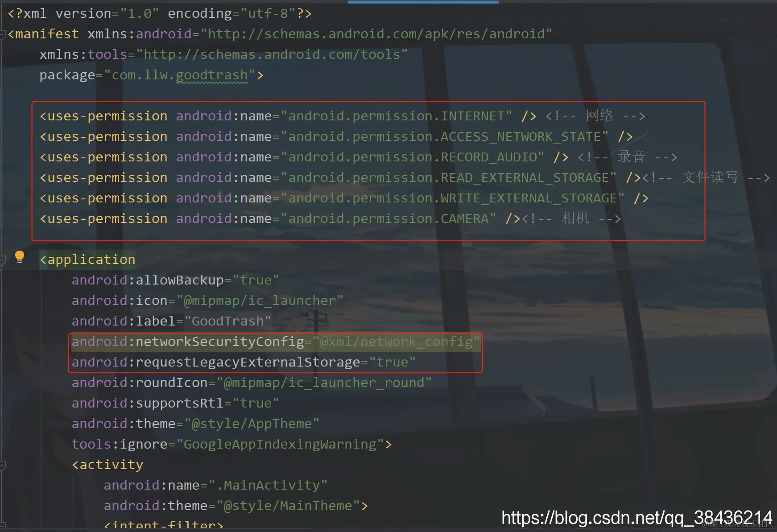Select the WRITE_EXTERNAL_STORAGE permission line

click(x=344, y=198)
